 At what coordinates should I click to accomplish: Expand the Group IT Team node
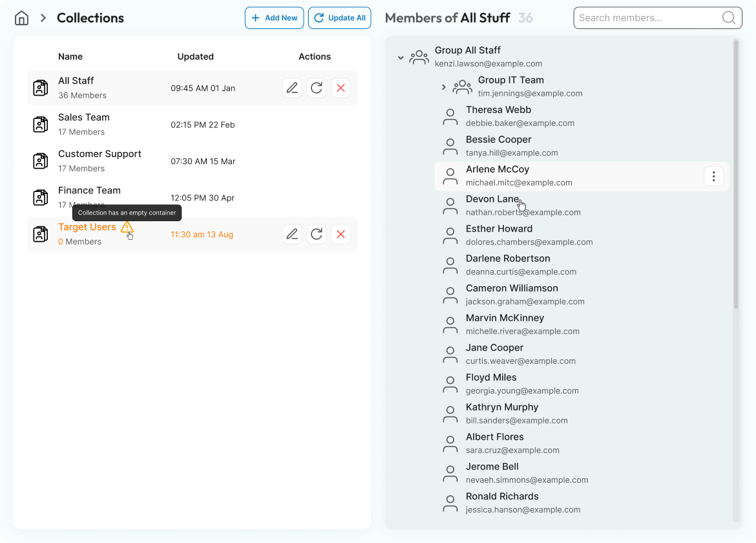[443, 86]
